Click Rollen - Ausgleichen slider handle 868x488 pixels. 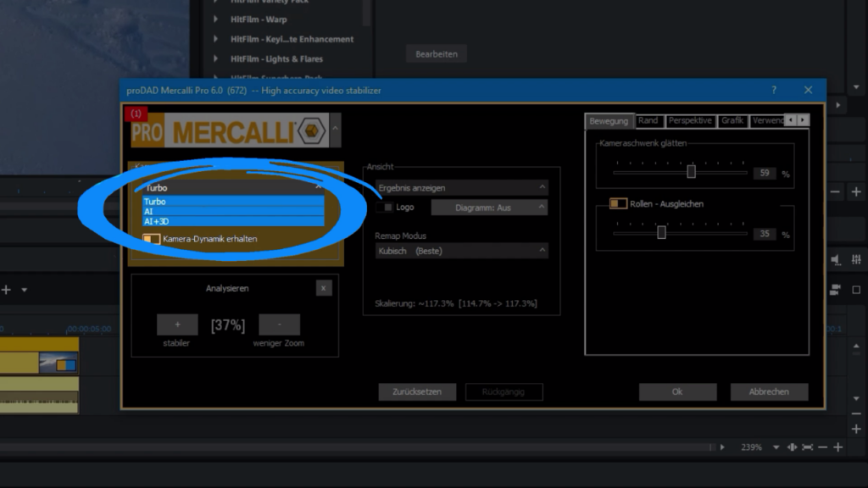point(661,232)
